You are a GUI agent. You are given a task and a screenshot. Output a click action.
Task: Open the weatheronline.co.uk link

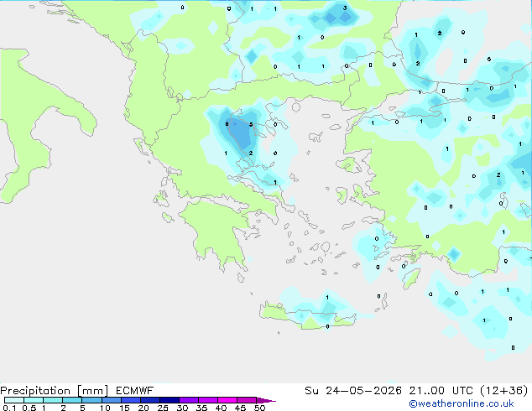(462, 403)
